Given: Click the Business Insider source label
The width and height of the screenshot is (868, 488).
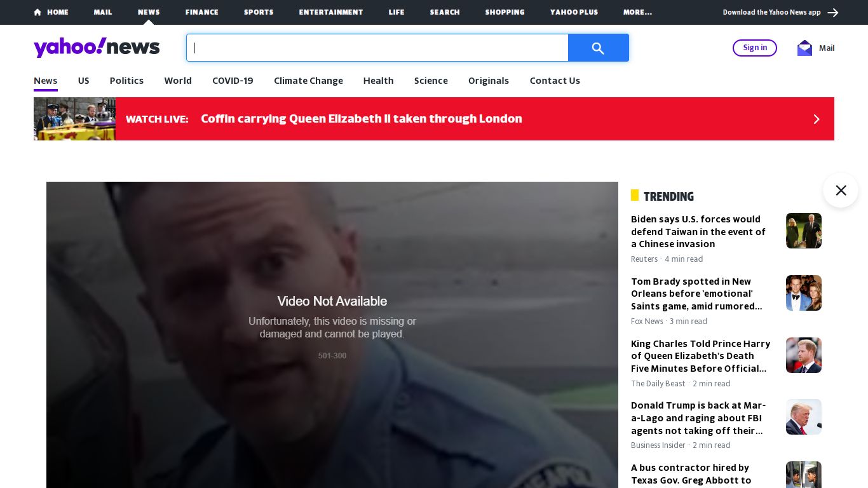Looking at the screenshot, I should 658,445.
